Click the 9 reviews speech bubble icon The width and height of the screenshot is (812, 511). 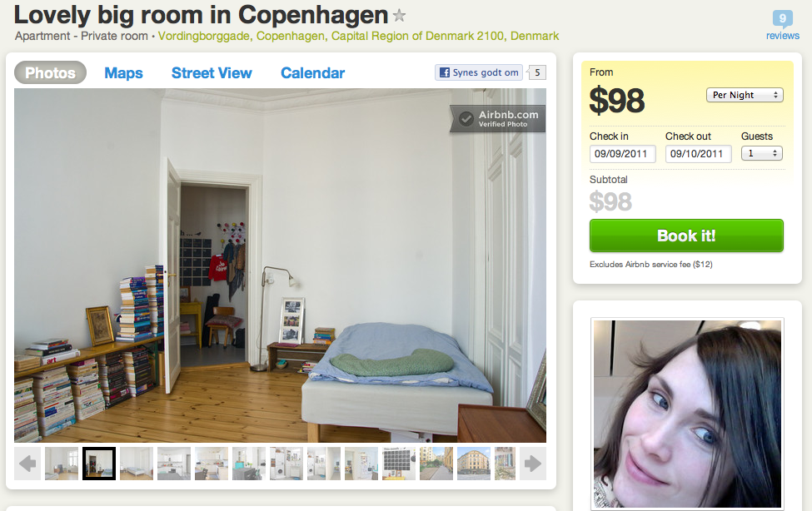point(783,19)
